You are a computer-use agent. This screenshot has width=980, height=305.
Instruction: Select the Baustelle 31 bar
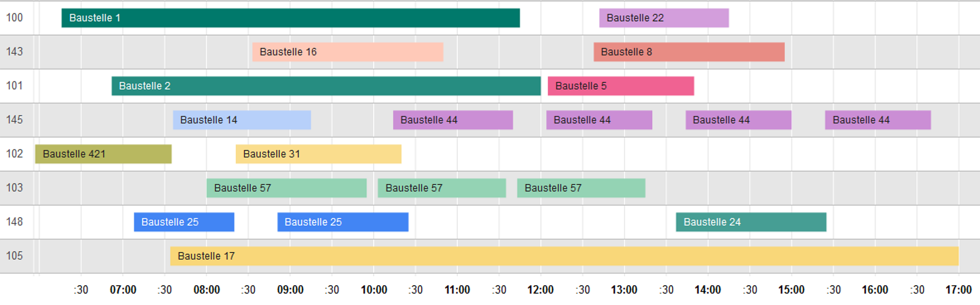point(318,154)
